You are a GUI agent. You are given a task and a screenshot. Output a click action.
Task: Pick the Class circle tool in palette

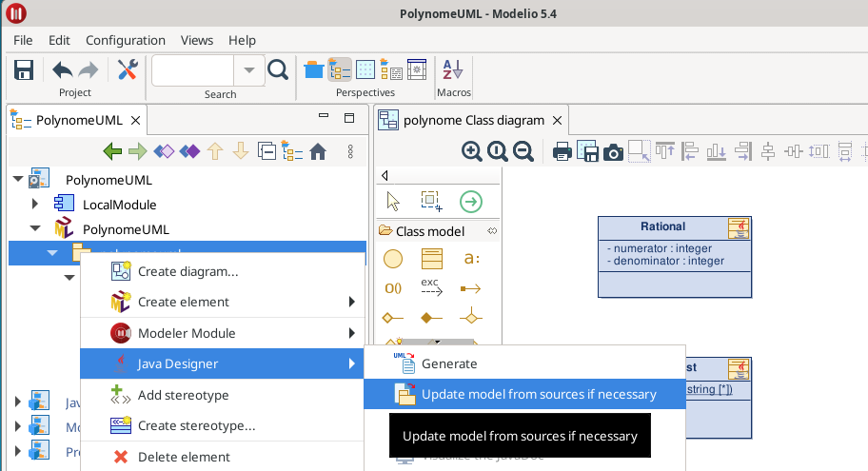(393, 259)
